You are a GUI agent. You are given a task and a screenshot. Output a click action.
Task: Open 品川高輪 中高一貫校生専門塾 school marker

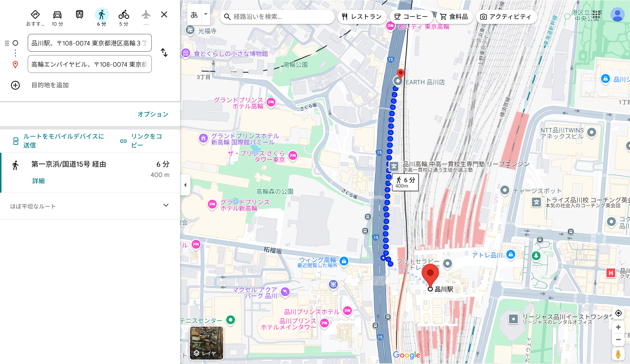coord(394,166)
